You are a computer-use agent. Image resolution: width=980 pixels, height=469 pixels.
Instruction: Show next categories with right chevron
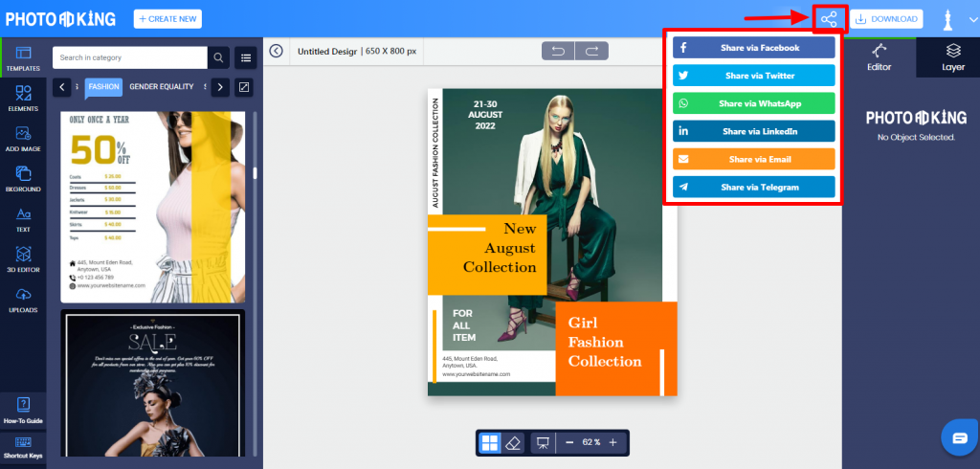(220, 87)
